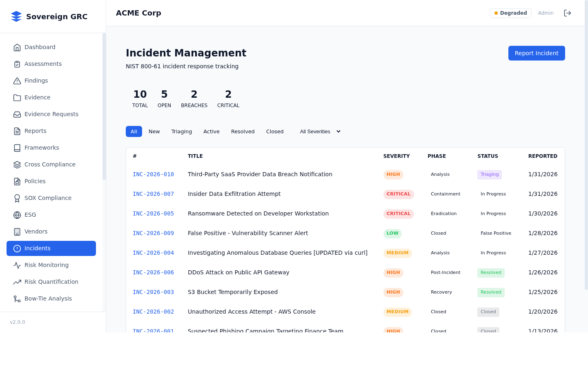
Task: Open incident INC-2026-007 link
Action: [153, 194]
